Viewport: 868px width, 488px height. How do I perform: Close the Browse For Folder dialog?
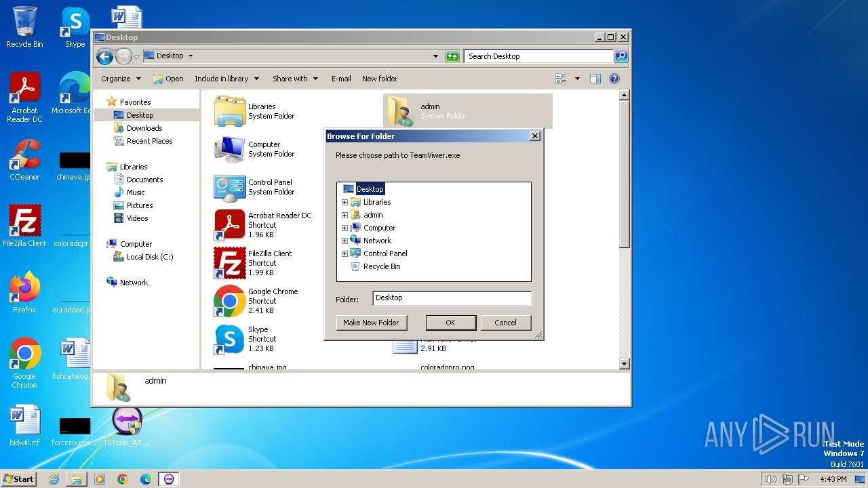pos(534,136)
